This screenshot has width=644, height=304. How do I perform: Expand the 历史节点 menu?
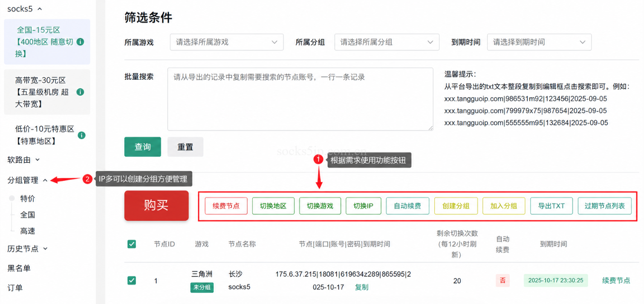(x=28, y=249)
